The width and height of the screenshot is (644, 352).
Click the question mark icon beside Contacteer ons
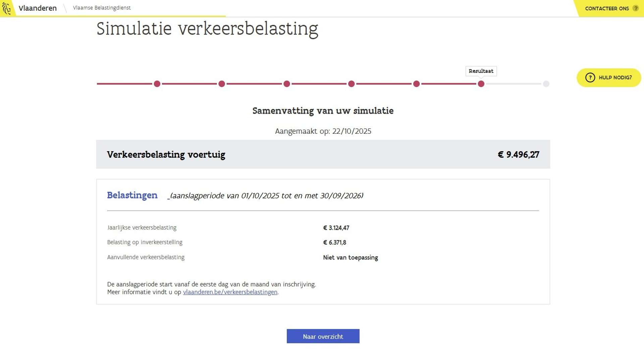tap(635, 8)
